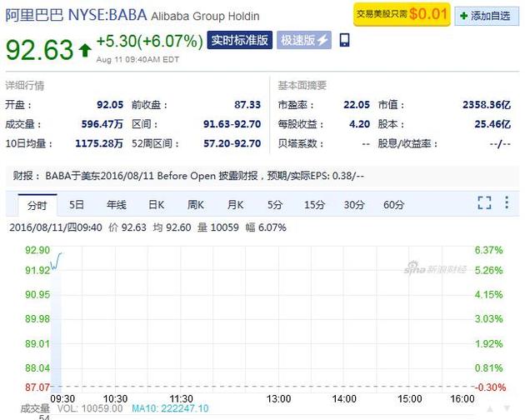Select the 日K chart tab
Viewport: 525px width, 420px height.
tap(157, 204)
